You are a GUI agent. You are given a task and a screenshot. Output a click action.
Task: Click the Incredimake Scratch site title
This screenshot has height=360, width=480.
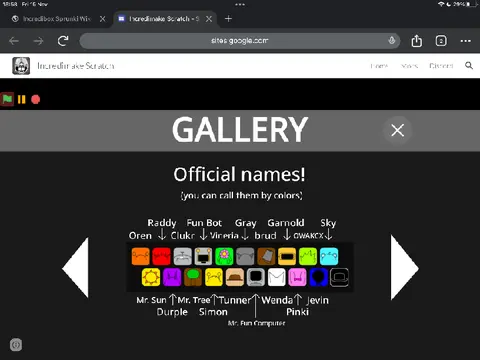(x=76, y=66)
